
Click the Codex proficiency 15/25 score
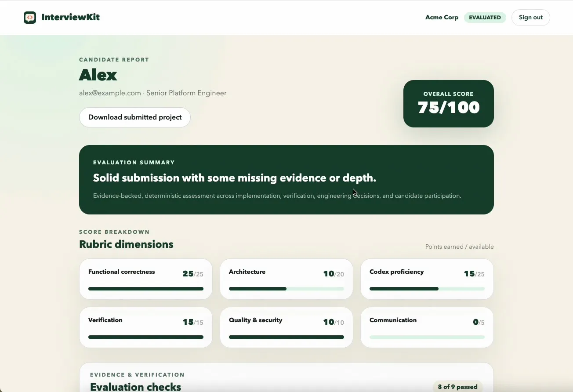point(474,274)
